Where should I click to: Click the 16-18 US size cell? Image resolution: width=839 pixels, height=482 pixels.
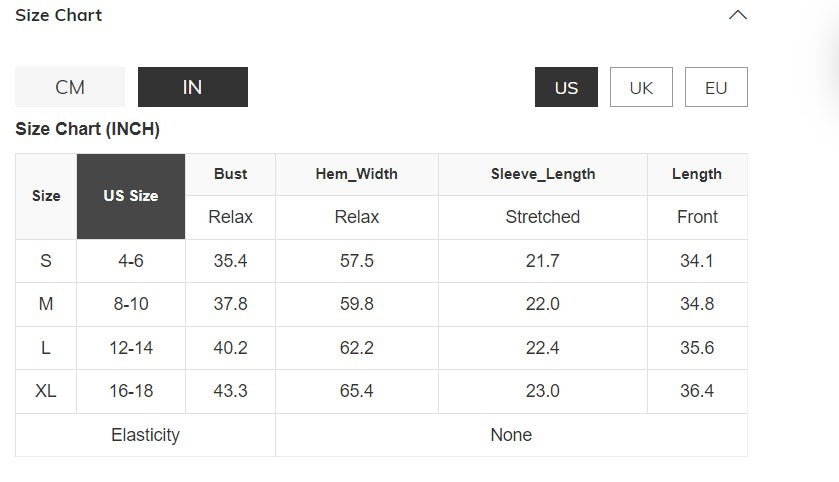[131, 391]
